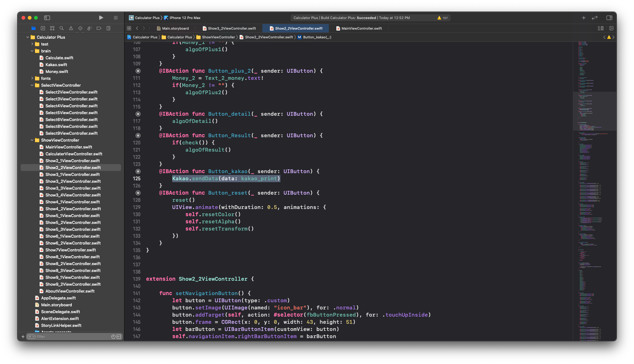Open the Issue navigator warning icon
Image resolution: width=634 pixels, height=364 pixels.
click(71, 28)
